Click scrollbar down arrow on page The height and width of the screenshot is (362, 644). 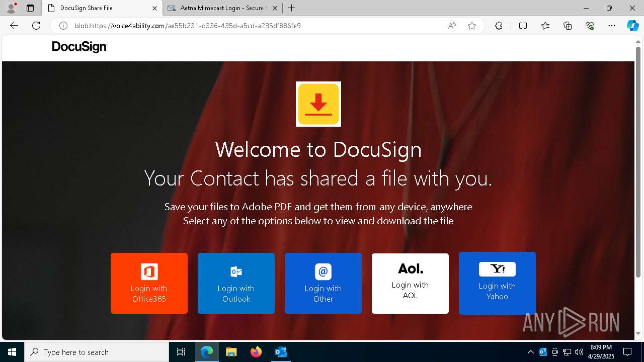(x=638, y=333)
